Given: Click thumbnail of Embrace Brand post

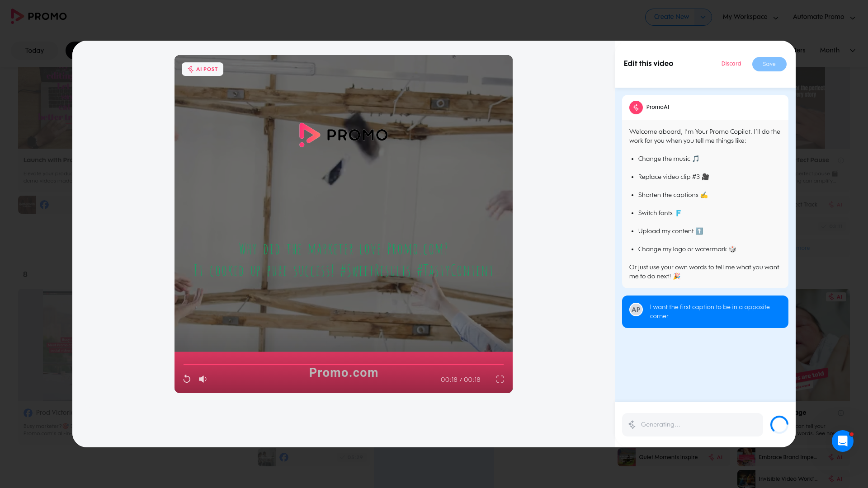Looking at the screenshot, I should pos(746,457).
